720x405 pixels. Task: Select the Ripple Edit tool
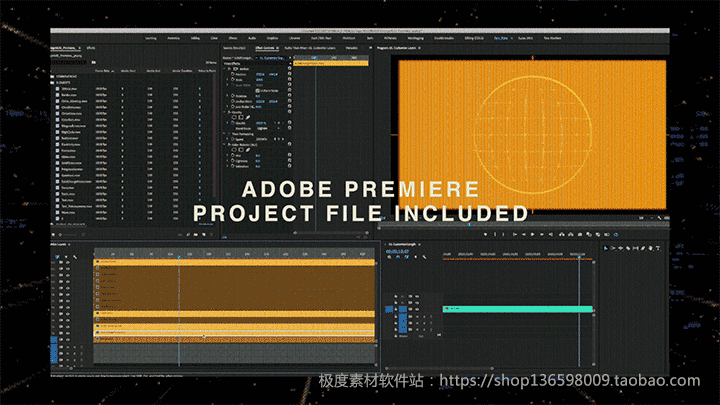tap(620, 248)
